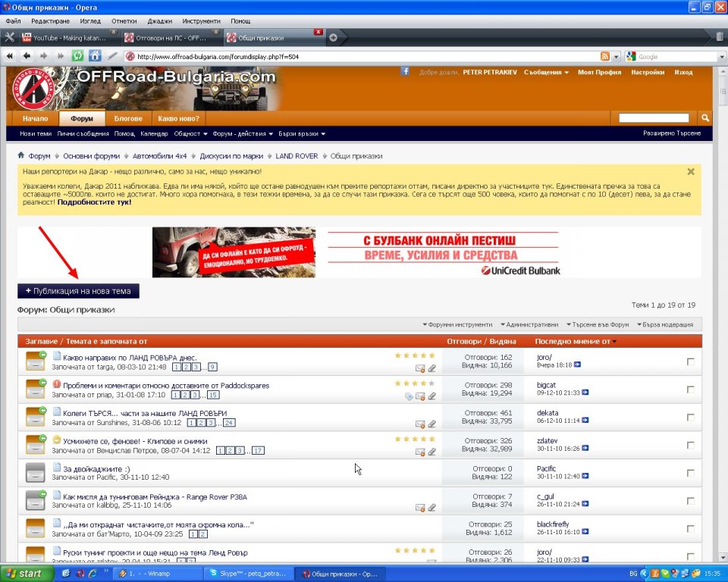Tick checkbox for 'Усмихнете се, фенове' thread
The width and height of the screenshot is (728, 582).
(691, 445)
